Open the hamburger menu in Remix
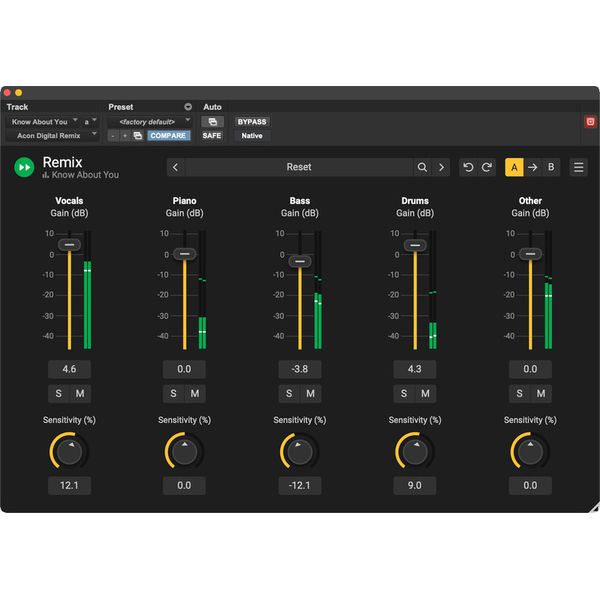The height and width of the screenshot is (600, 600). point(579,167)
